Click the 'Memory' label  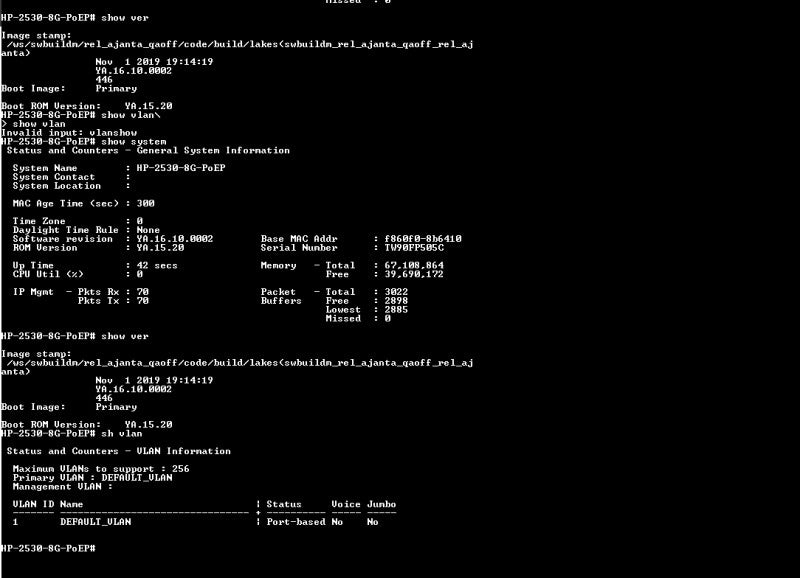(279, 265)
